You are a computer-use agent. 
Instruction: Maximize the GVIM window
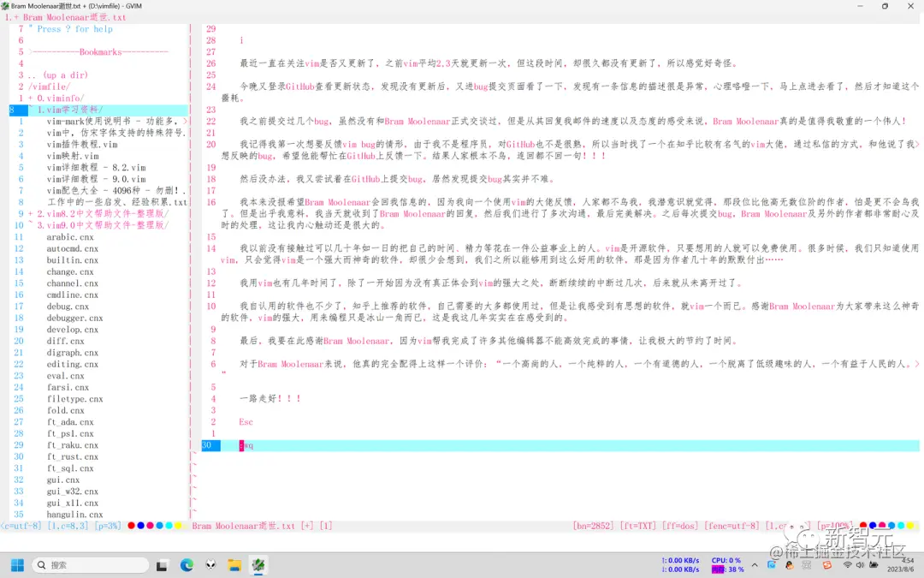[x=885, y=6]
